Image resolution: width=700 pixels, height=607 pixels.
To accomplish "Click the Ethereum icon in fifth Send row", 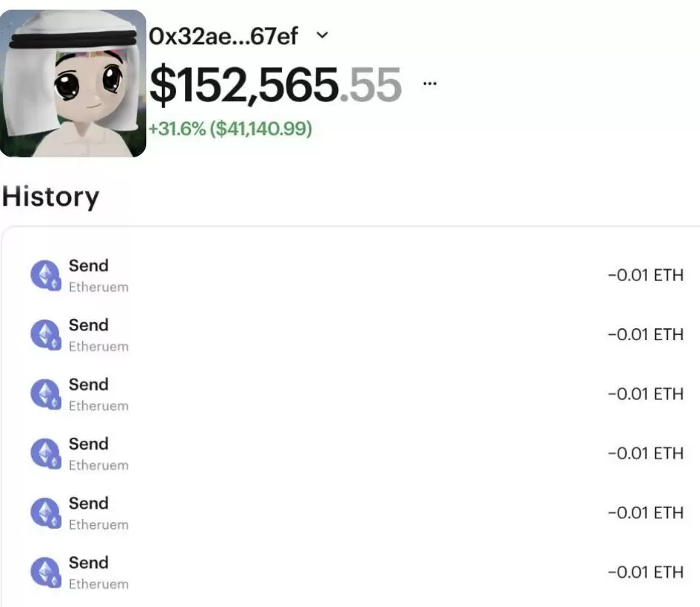I will click(x=46, y=513).
